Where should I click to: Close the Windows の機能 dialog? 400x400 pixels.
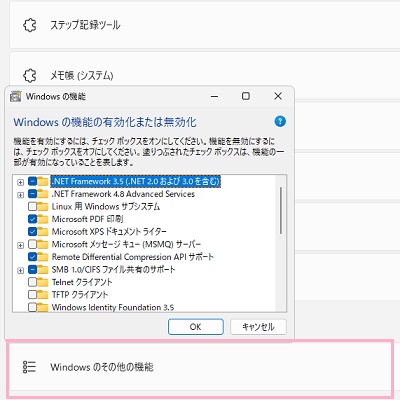[x=278, y=96]
